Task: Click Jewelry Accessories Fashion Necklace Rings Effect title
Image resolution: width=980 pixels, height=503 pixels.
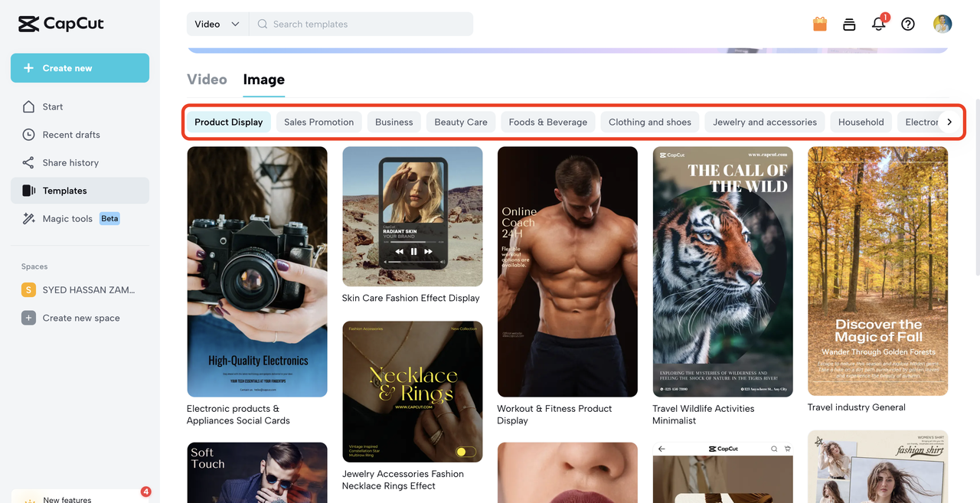Action: click(x=403, y=479)
